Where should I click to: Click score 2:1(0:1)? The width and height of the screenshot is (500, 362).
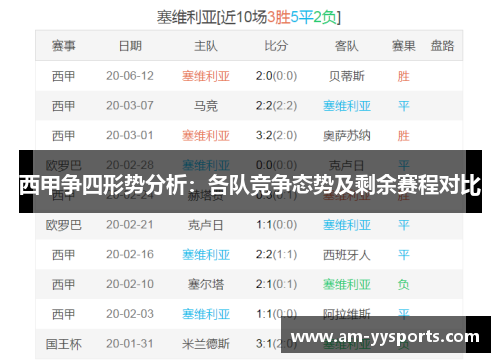[276, 284]
